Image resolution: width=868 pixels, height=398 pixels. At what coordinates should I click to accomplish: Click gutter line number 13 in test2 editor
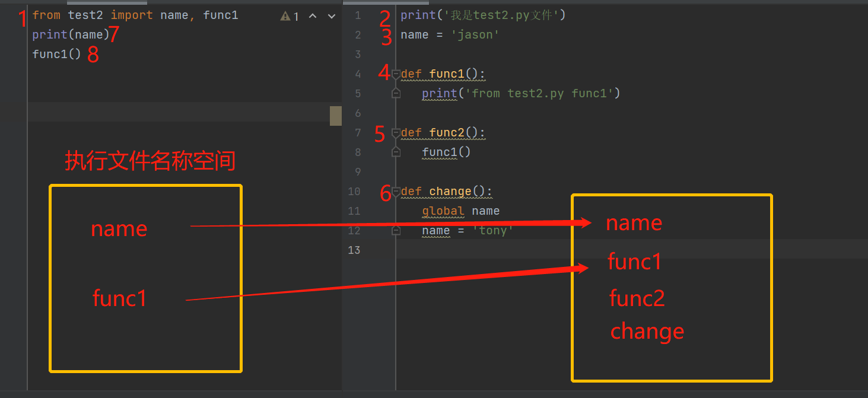pos(354,250)
